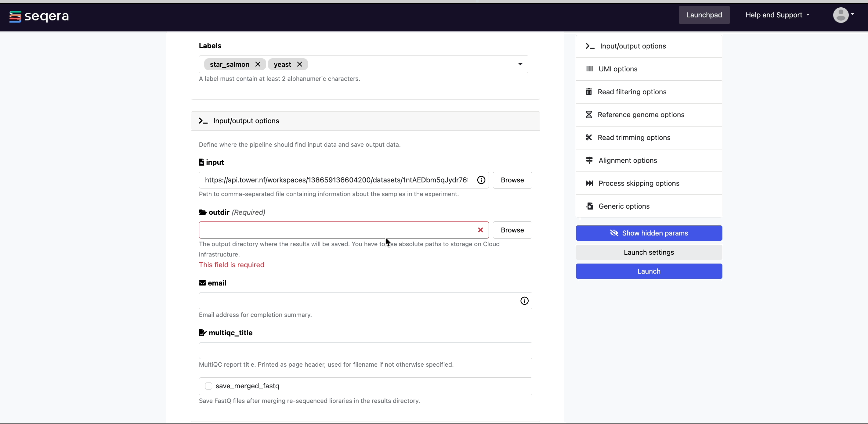
Task: Jump to Read trimming options section
Action: click(x=649, y=138)
